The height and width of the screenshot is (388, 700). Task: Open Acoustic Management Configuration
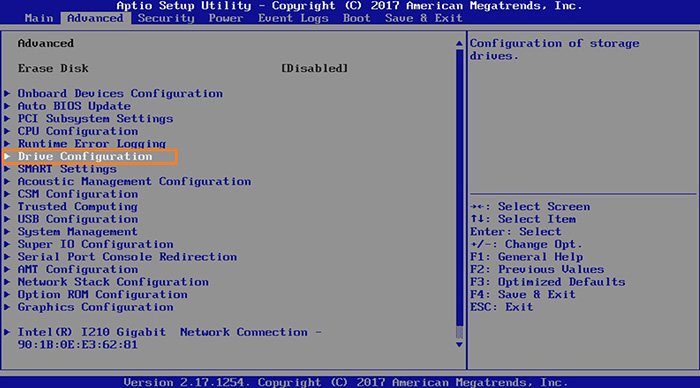[134, 181]
